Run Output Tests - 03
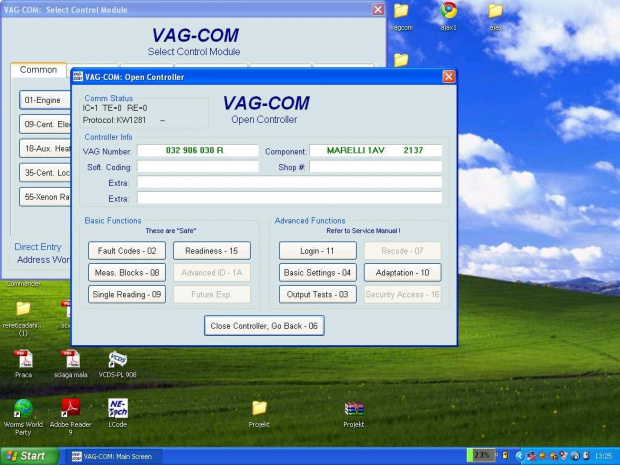Screen dimensions: 620x465 coord(318,295)
